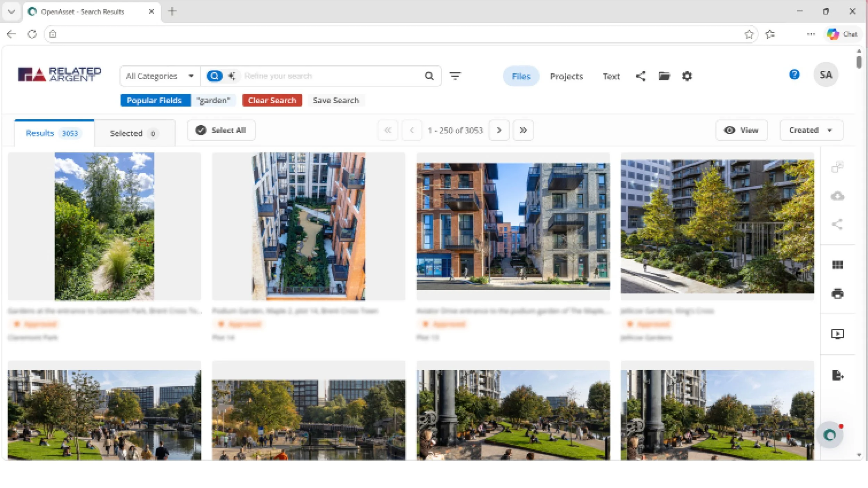Screen dimensions: 868x488
Task: Activate the AI sparkle search mode
Action: coord(232,76)
